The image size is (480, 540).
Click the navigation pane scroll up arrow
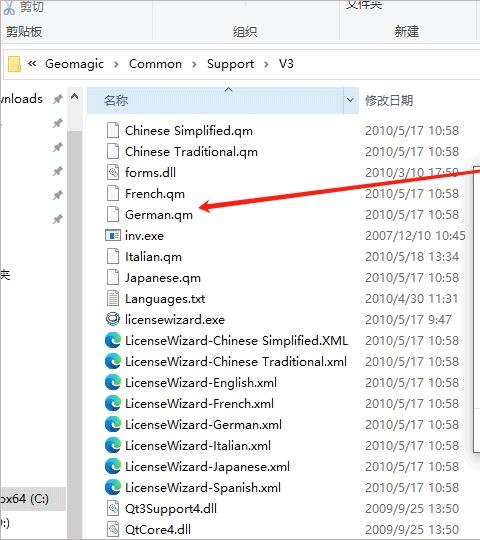point(74,97)
